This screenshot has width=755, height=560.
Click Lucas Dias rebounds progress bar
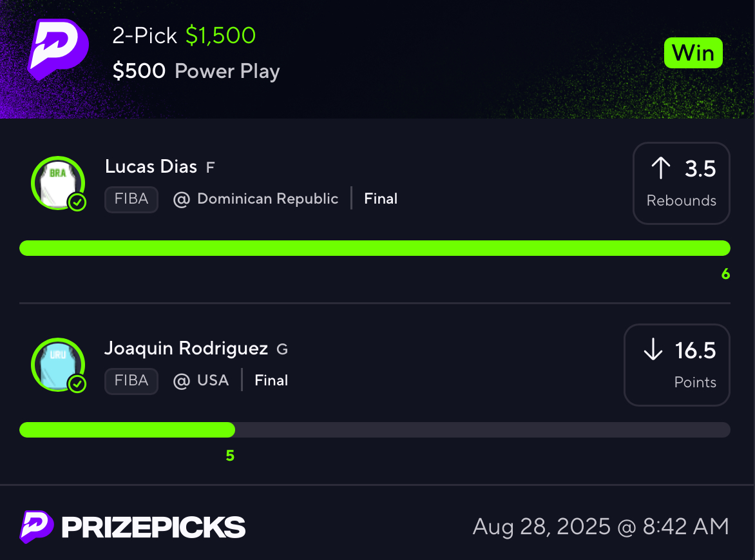[x=375, y=248]
